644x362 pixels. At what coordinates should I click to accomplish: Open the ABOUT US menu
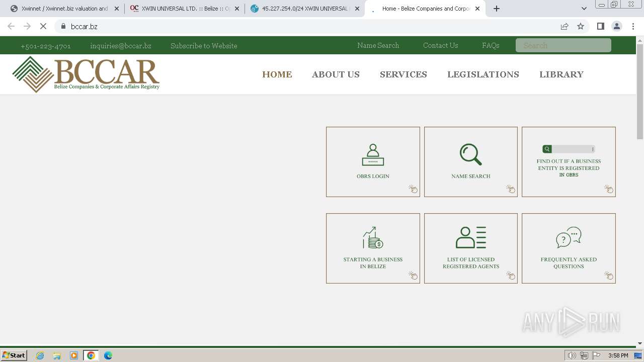(x=336, y=74)
